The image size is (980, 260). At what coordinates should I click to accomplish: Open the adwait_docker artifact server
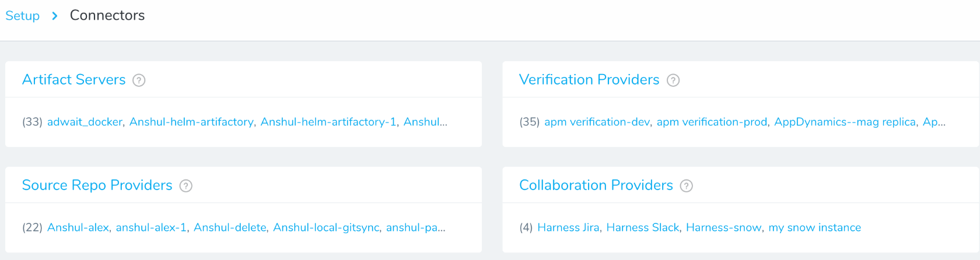85,122
